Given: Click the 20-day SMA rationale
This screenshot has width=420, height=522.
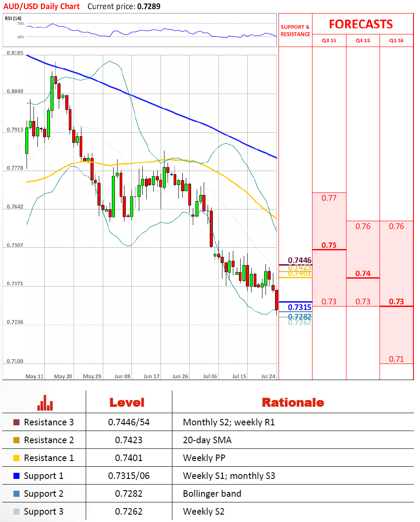Looking at the screenshot, I should point(207,440).
